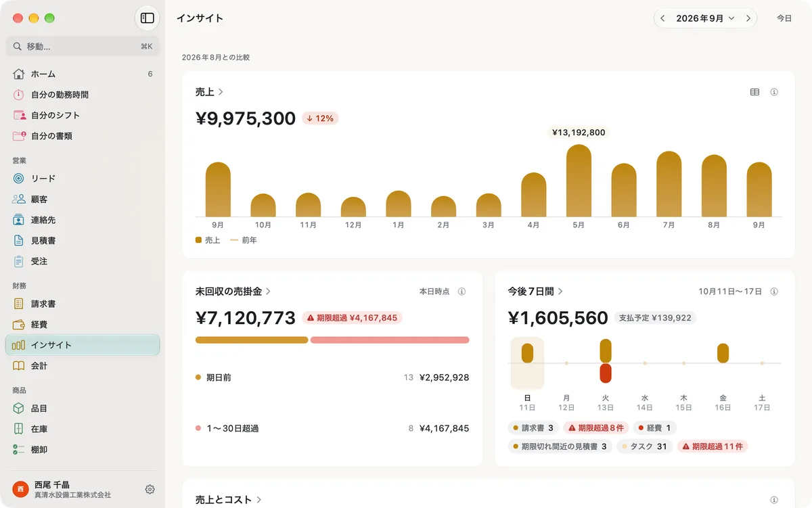Click the 支払予定 ¥139,922 badge
812x508 pixels.
[655, 317]
